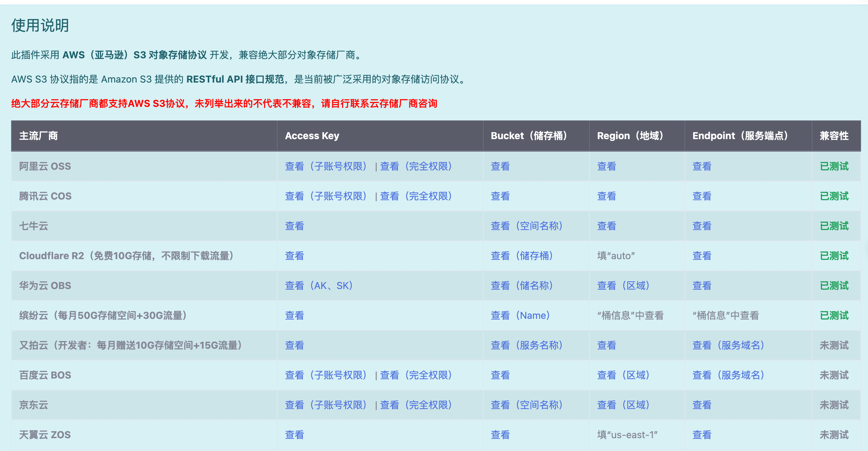Open 七牛云 Access Key 查看 link
This screenshot has height=451, width=868.
(x=295, y=226)
